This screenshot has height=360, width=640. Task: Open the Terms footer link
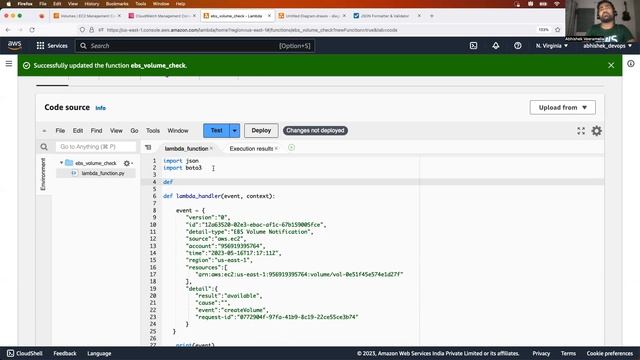[568, 353]
